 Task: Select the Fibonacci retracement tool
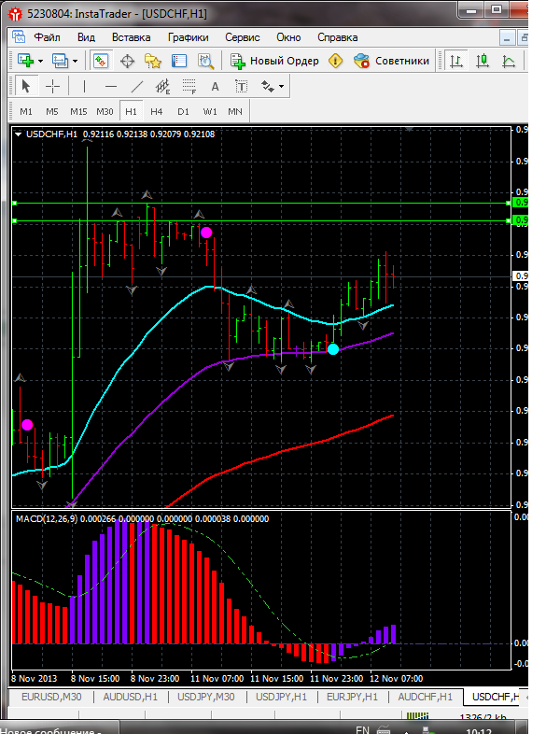189,86
